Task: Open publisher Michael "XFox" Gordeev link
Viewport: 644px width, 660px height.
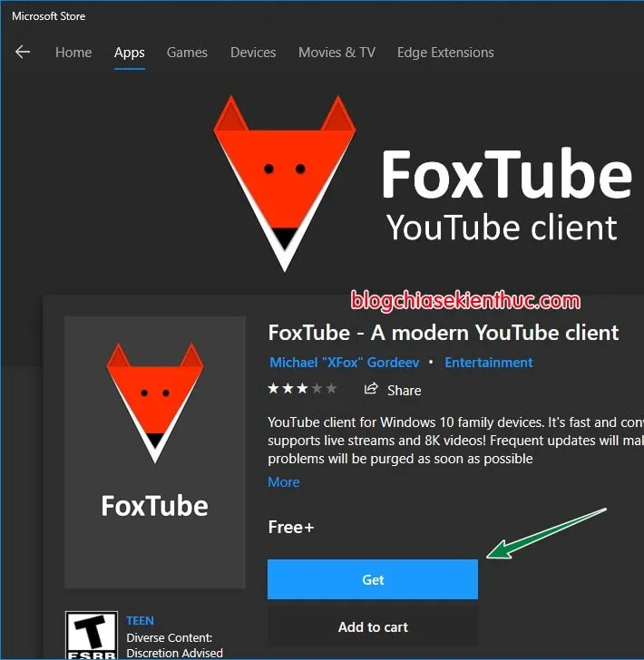Action: pos(344,363)
